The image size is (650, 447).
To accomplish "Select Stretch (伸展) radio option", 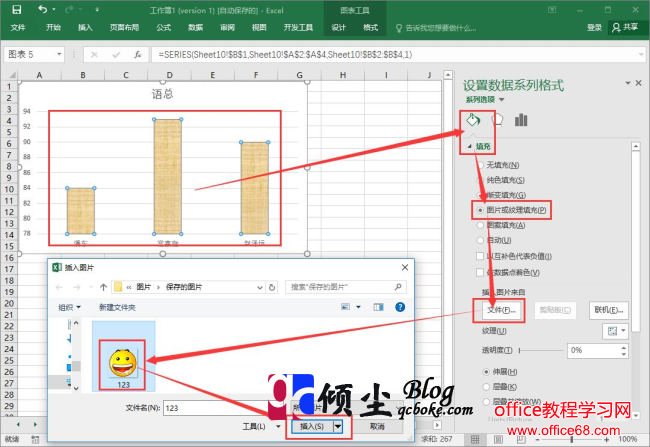I will [486, 372].
